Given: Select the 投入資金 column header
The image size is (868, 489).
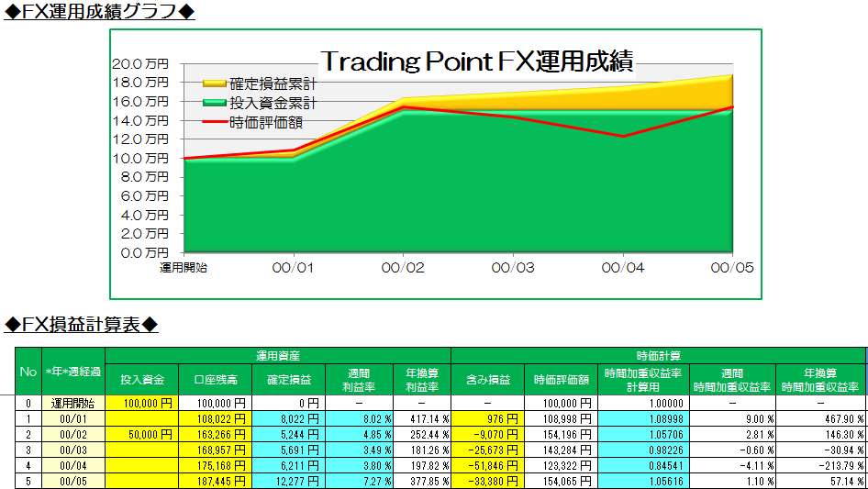Looking at the screenshot, I should [141, 379].
